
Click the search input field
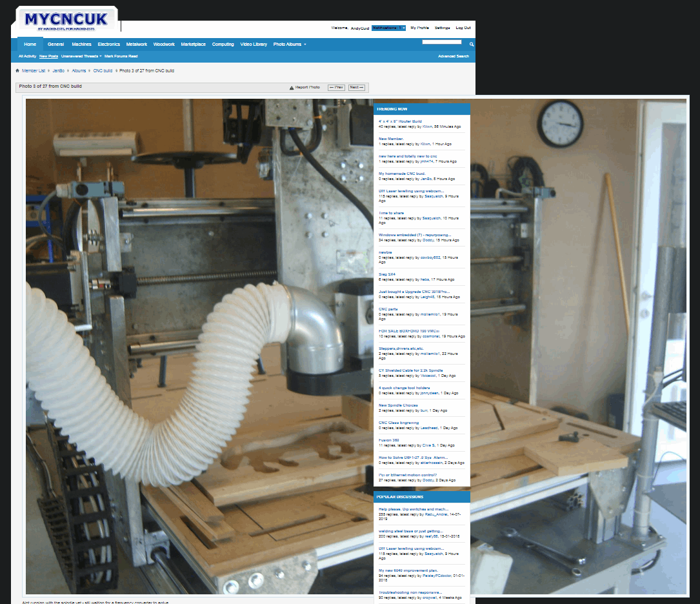[442, 43]
